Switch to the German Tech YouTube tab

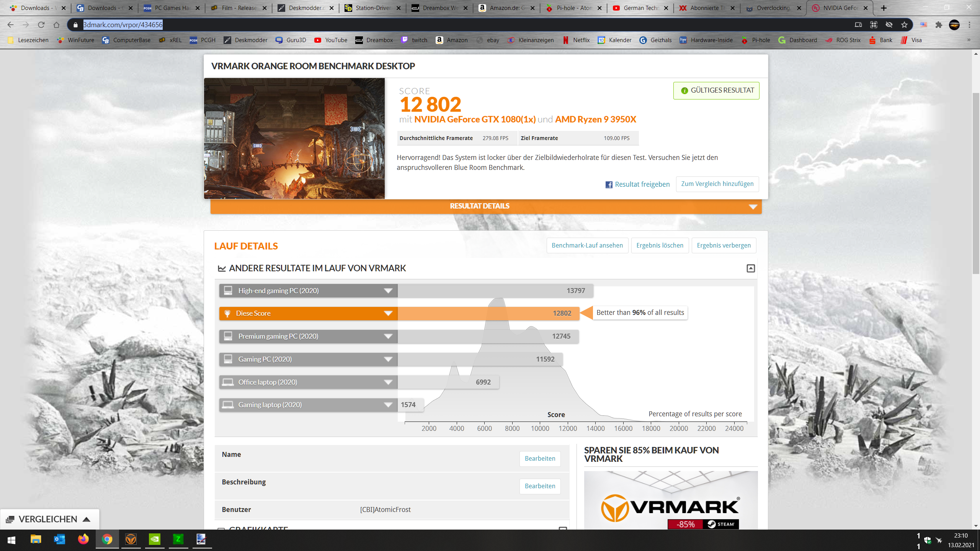click(x=640, y=8)
